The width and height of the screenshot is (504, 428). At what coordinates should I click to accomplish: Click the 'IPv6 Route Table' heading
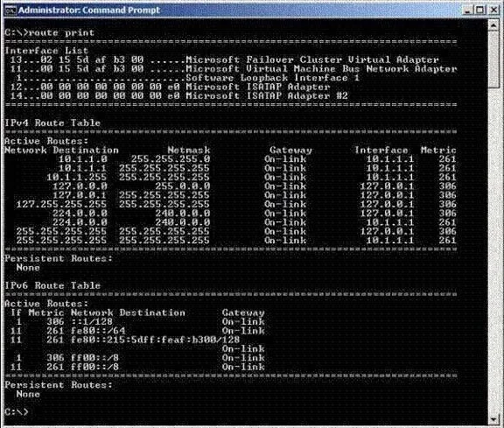52,285
